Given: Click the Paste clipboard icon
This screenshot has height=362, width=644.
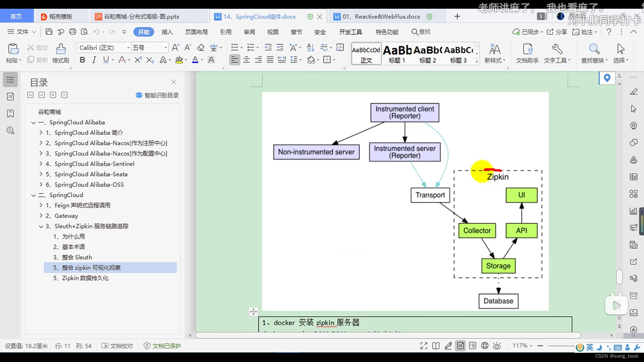Looking at the screenshot, I should [13, 49].
